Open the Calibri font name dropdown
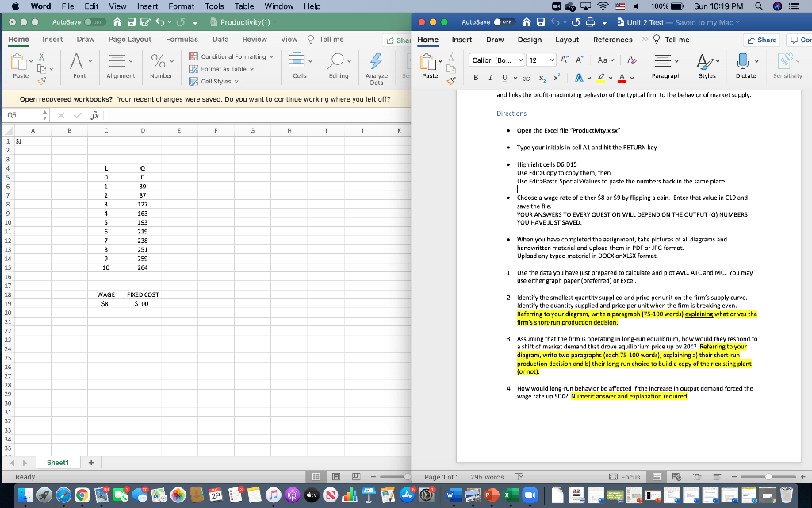The height and width of the screenshot is (508, 812). point(519,60)
